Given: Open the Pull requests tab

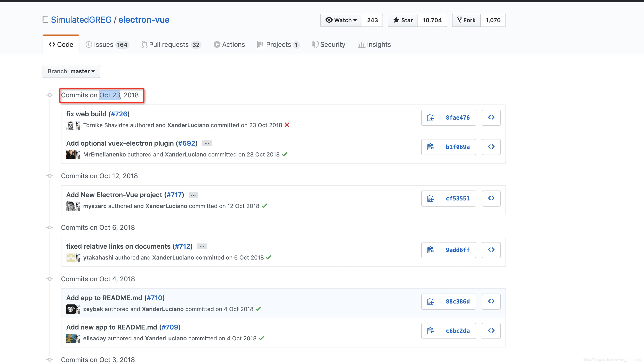Looking at the screenshot, I should click(x=171, y=44).
